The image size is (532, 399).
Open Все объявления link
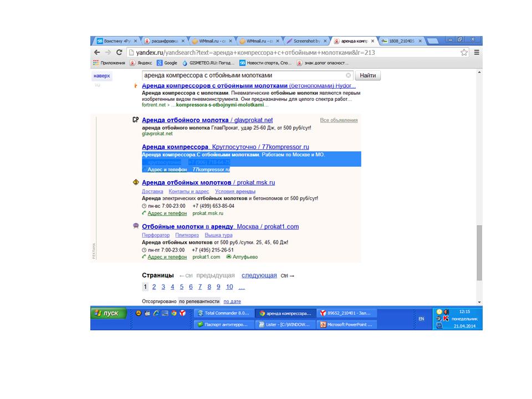pos(339,120)
